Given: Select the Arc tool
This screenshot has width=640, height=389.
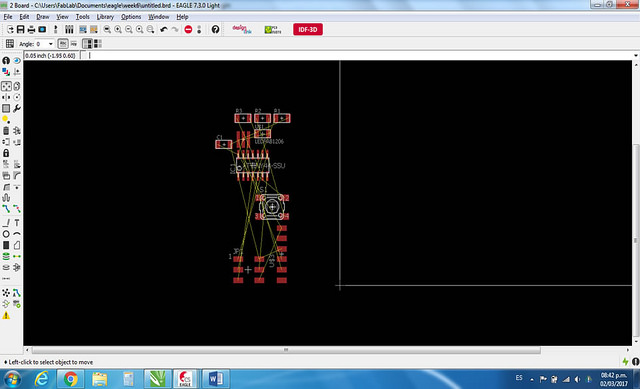Looking at the screenshot, I should click(17, 234).
